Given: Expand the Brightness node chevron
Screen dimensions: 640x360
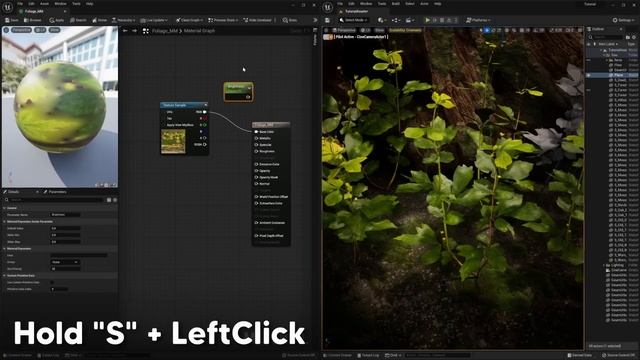Looking at the screenshot, I should tap(249, 87).
